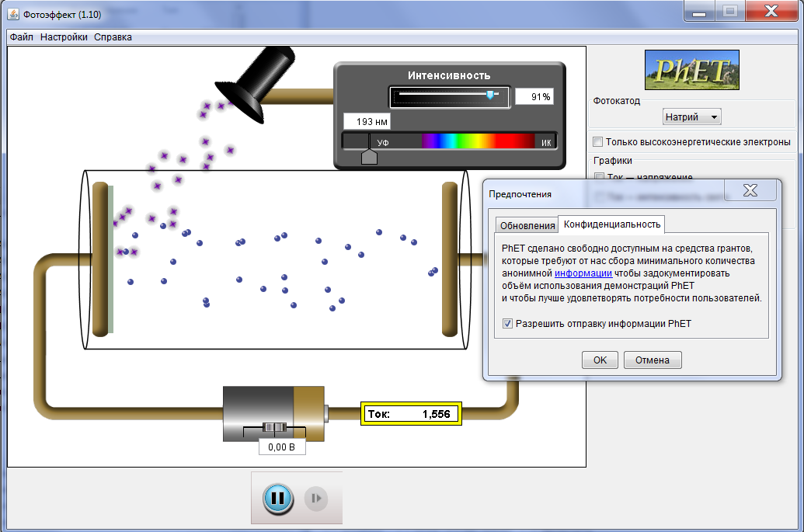This screenshot has height=532, width=804.
Task: Open the Файл menu
Action: [x=22, y=37]
